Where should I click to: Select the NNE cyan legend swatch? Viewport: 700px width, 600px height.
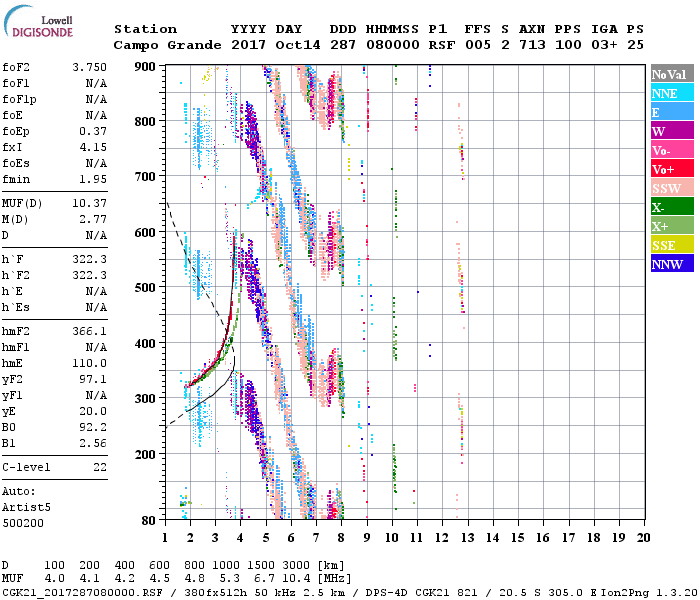[672, 93]
